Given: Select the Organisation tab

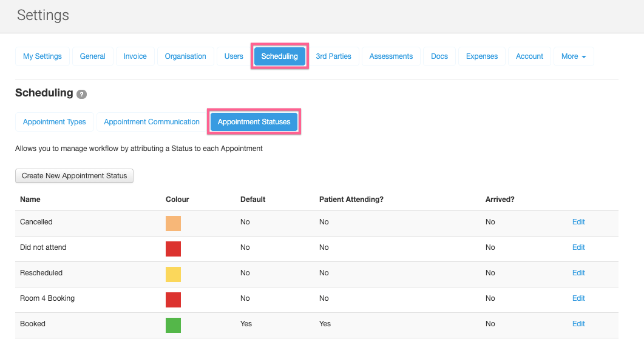Looking at the screenshot, I should (186, 56).
